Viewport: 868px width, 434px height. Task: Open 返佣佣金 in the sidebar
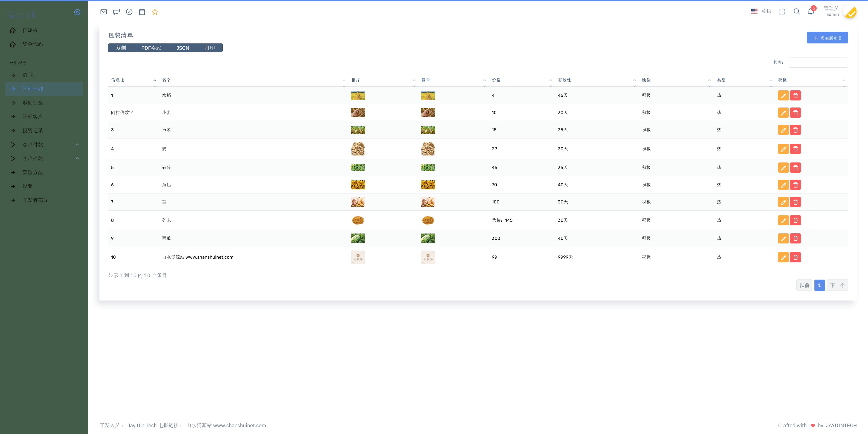32,103
